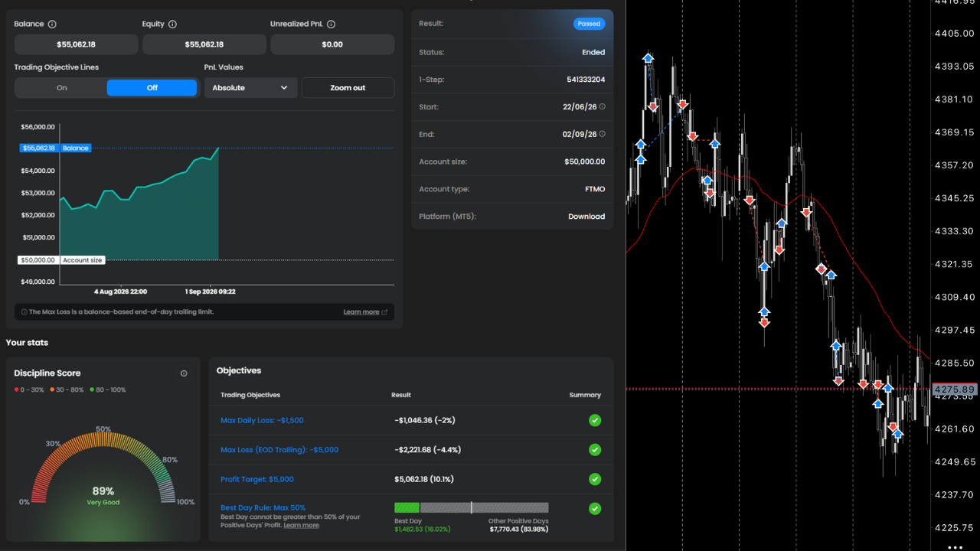Image resolution: width=980 pixels, height=551 pixels.
Task: Select the Best Day $1,482.53 (16.02%) value
Action: click(x=423, y=529)
